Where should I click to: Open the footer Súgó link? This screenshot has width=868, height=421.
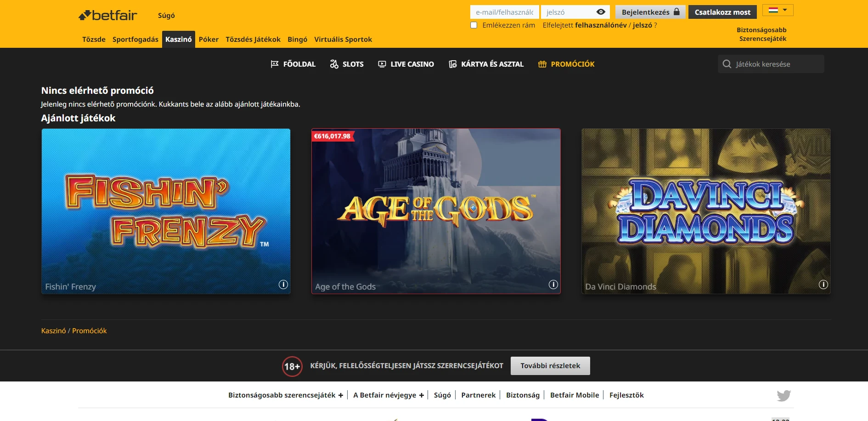click(442, 395)
